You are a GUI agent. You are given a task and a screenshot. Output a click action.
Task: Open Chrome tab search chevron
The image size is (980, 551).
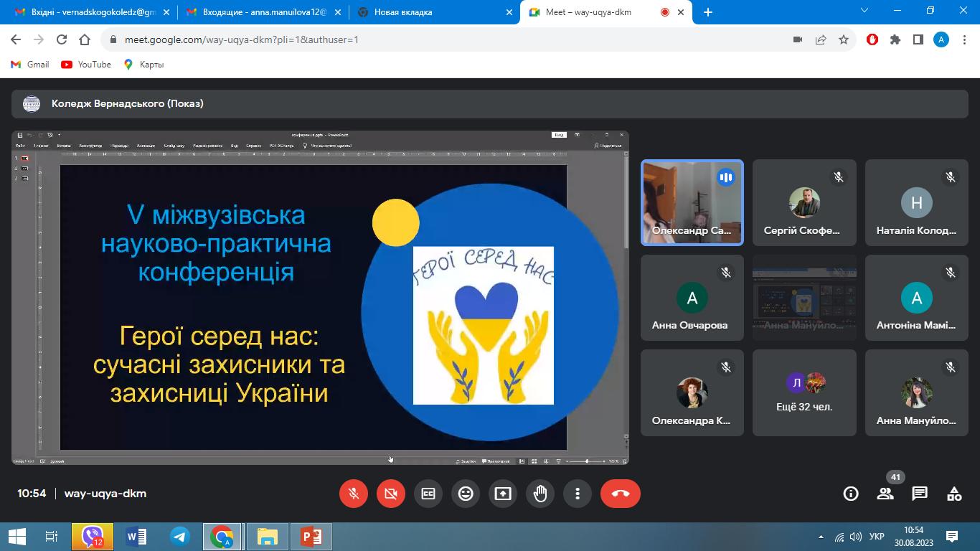click(x=864, y=11)
